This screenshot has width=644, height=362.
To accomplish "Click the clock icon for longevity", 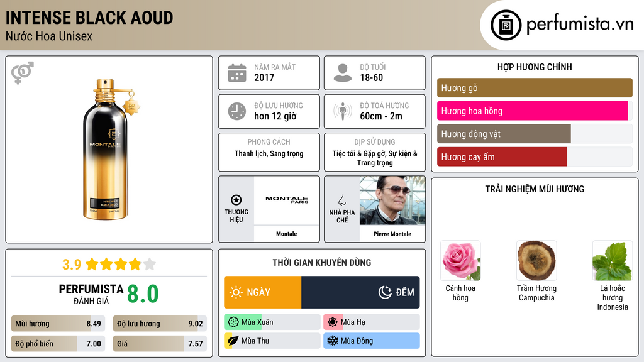I will [x=237, y=111].
